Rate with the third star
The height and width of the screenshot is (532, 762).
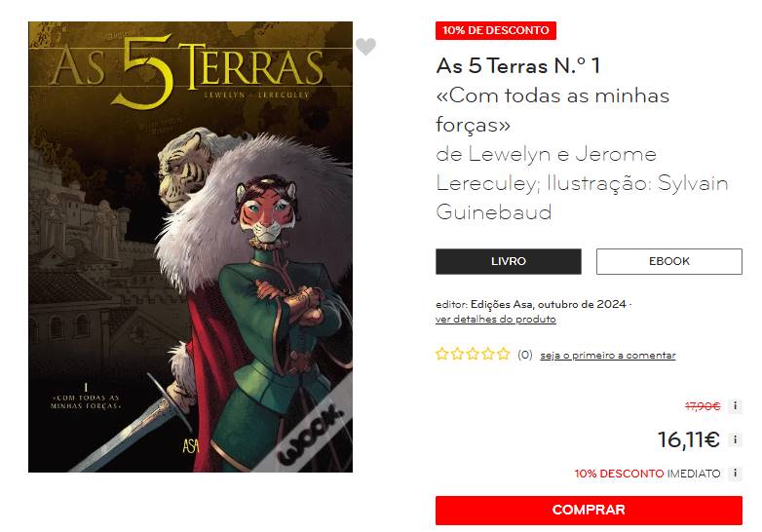[473, 354]
